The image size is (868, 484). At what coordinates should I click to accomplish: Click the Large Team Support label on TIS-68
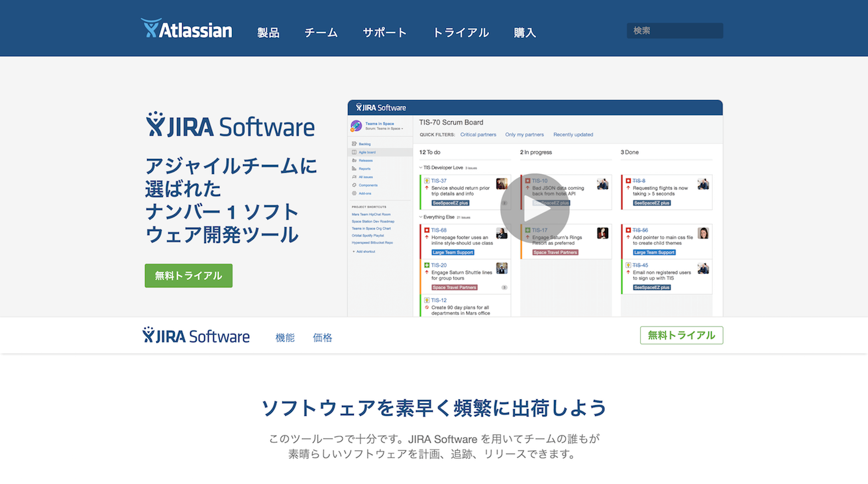tap(453, 252)
